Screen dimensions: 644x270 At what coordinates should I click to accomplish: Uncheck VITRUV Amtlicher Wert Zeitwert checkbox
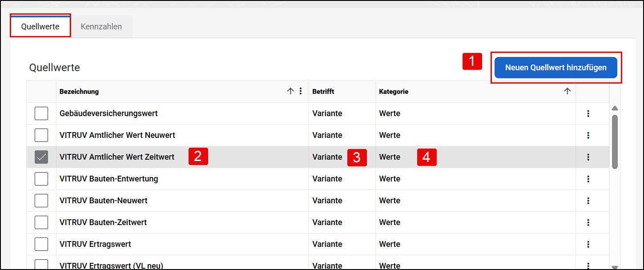point(41,157)
